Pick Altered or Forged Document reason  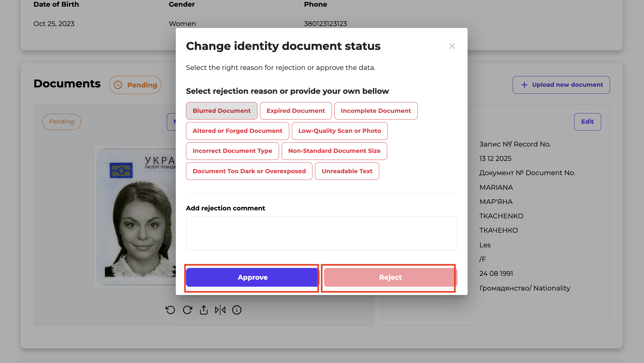[x=237, y=131]
